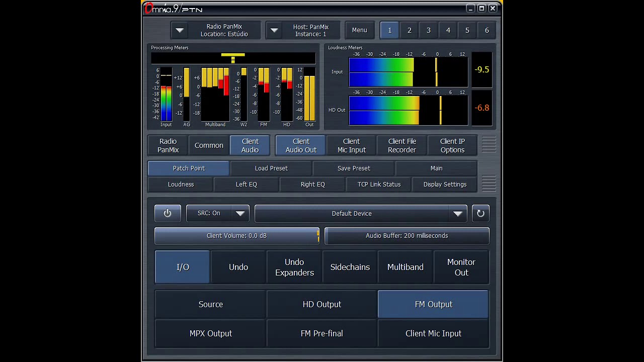
Task: Switch to instance 6
Action: click(x=487, y=30)
